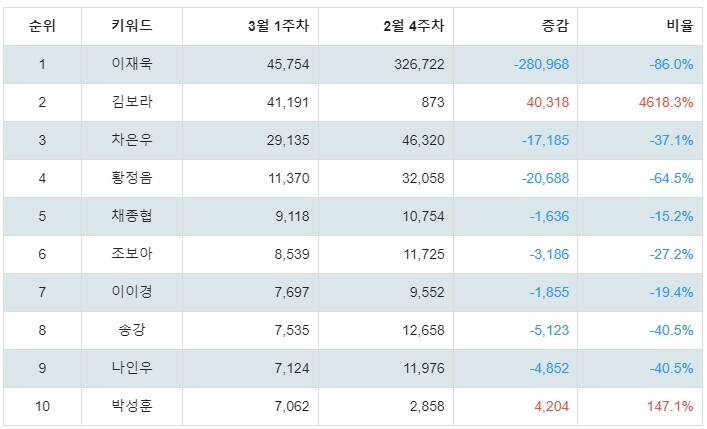
Task: Click the 키워드 column header
Action: (132, 25)
